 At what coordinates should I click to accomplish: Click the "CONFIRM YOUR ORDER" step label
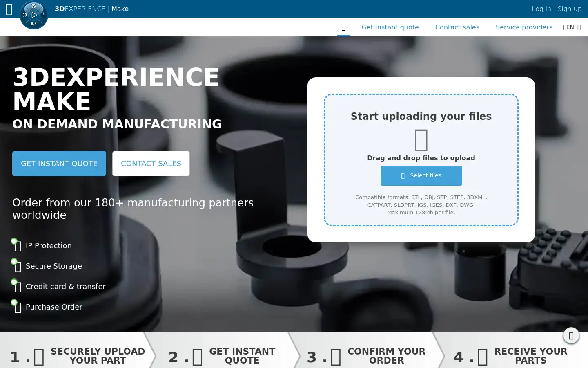pyautogui.click(x=386, y=356)
